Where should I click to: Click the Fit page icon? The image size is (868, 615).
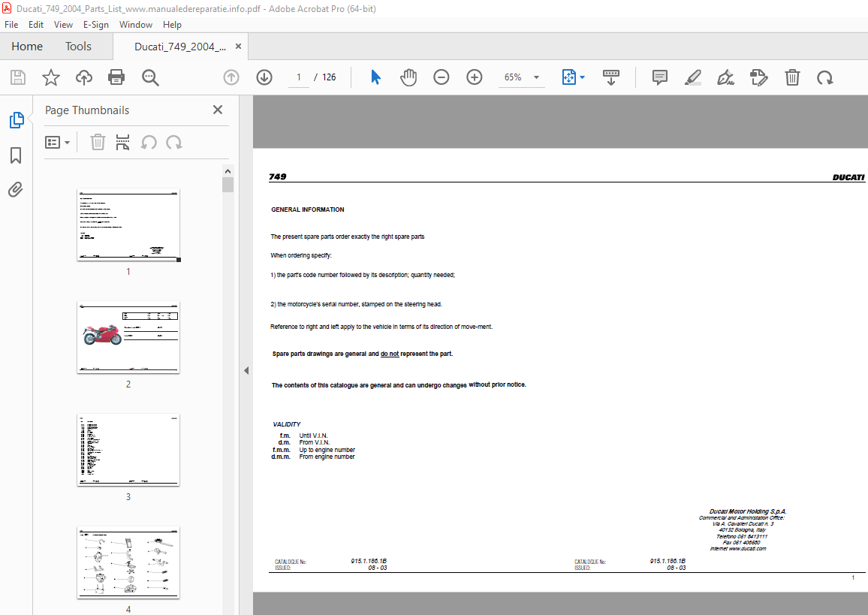pos(569,77)
